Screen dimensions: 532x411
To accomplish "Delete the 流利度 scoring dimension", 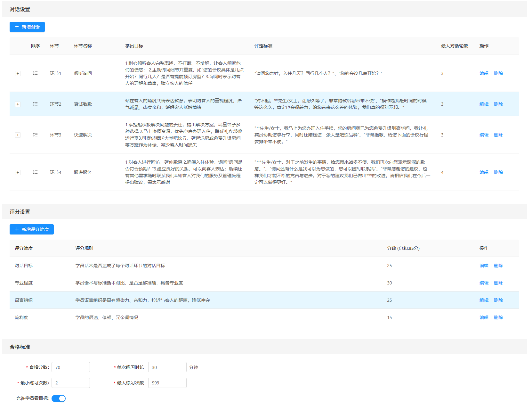I will point(498,317).
